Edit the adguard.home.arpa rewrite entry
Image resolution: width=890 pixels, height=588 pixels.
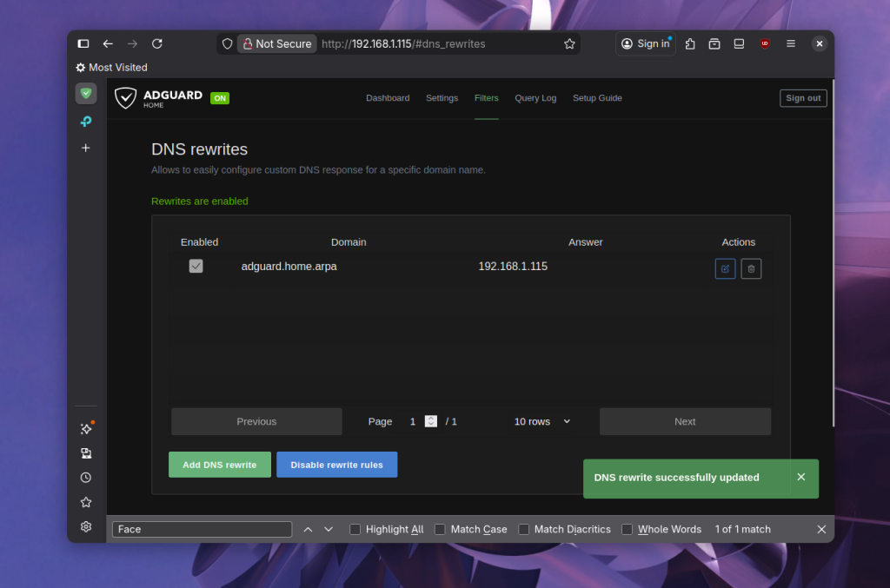[725, 268]
